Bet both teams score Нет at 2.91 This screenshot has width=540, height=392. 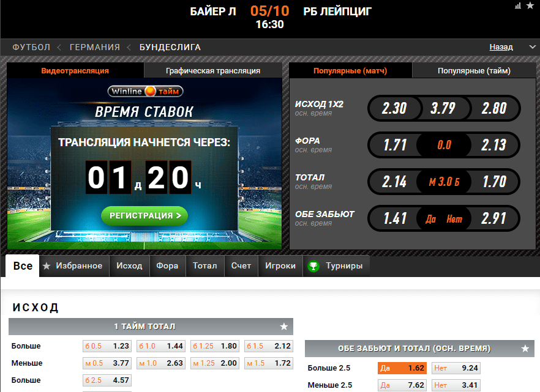click(x=494, y=218)
